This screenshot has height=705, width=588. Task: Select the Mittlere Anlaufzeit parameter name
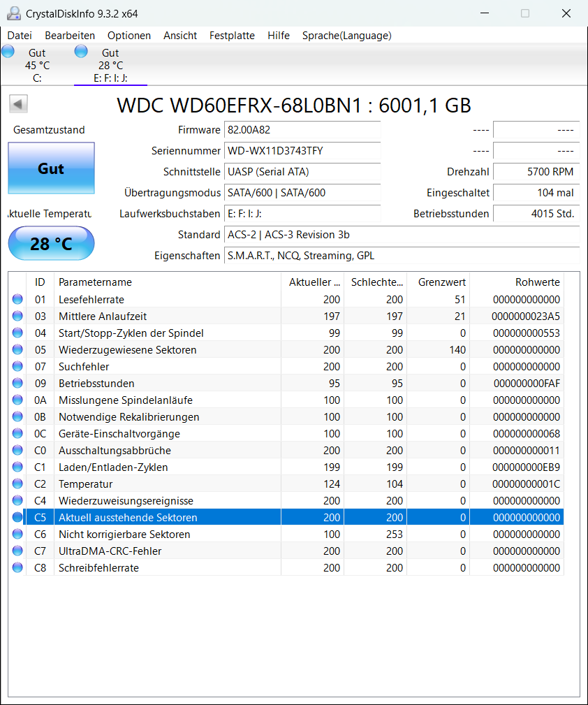(x=103, y=316)
